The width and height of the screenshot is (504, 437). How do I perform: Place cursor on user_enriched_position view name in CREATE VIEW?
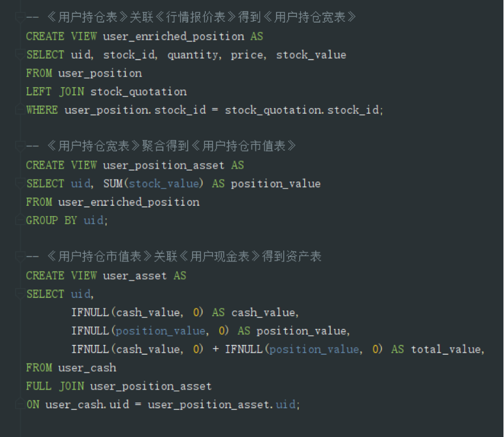173,37
